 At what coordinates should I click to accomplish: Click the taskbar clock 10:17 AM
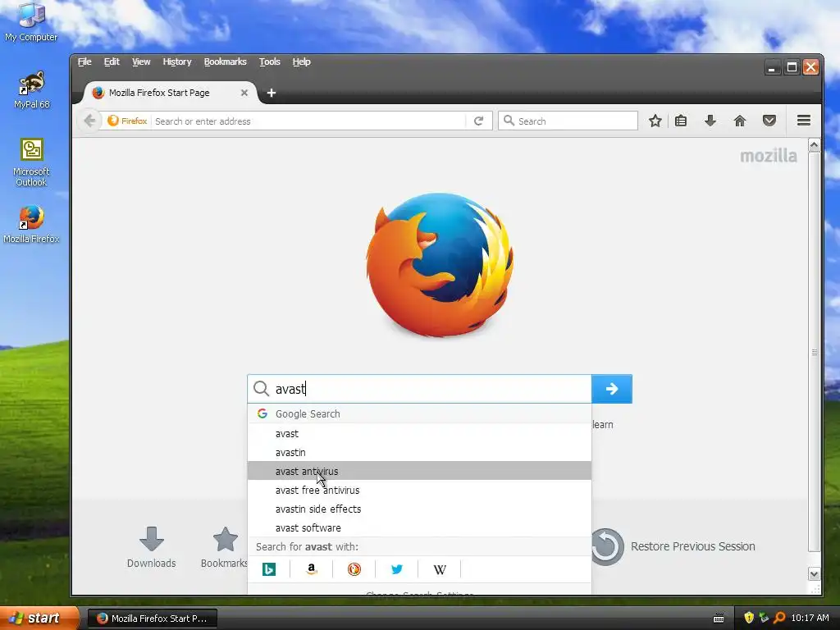coord(810,618)
